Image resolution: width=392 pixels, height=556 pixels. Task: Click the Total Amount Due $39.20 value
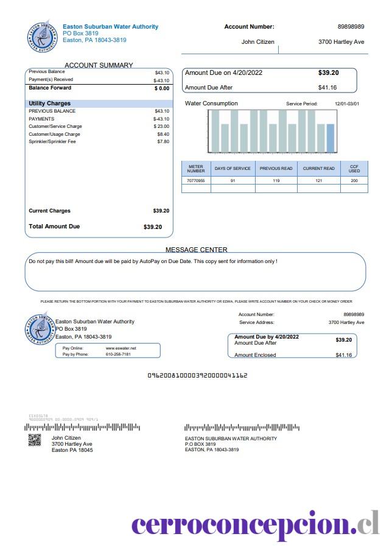point(153,227)
